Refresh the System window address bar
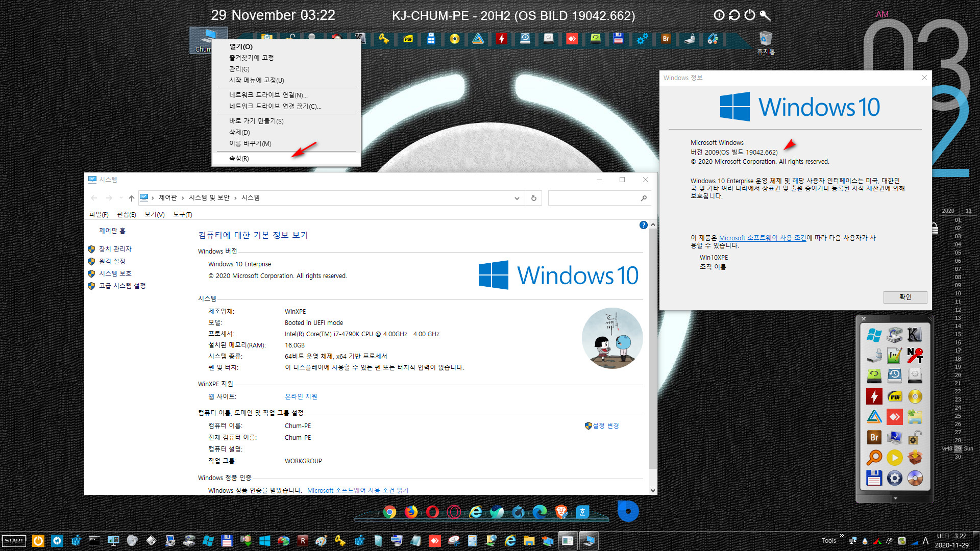 (x=534, y=198)
